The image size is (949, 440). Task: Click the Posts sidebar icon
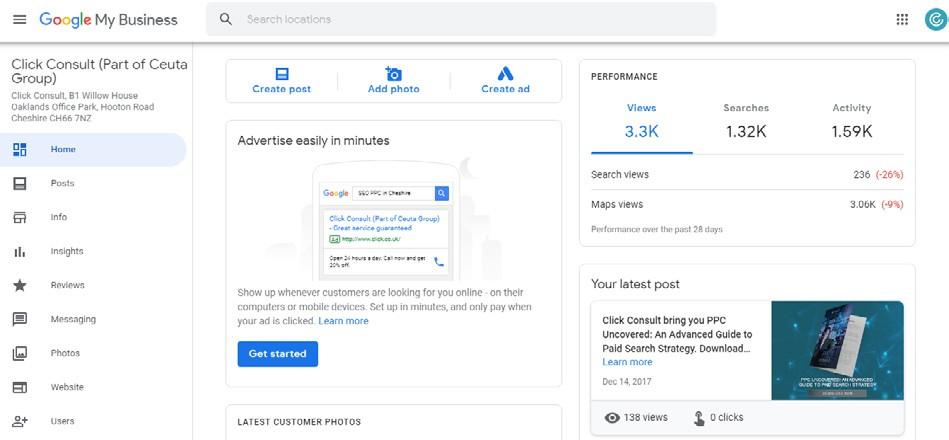pyautogui.click(x=20, y=183)
